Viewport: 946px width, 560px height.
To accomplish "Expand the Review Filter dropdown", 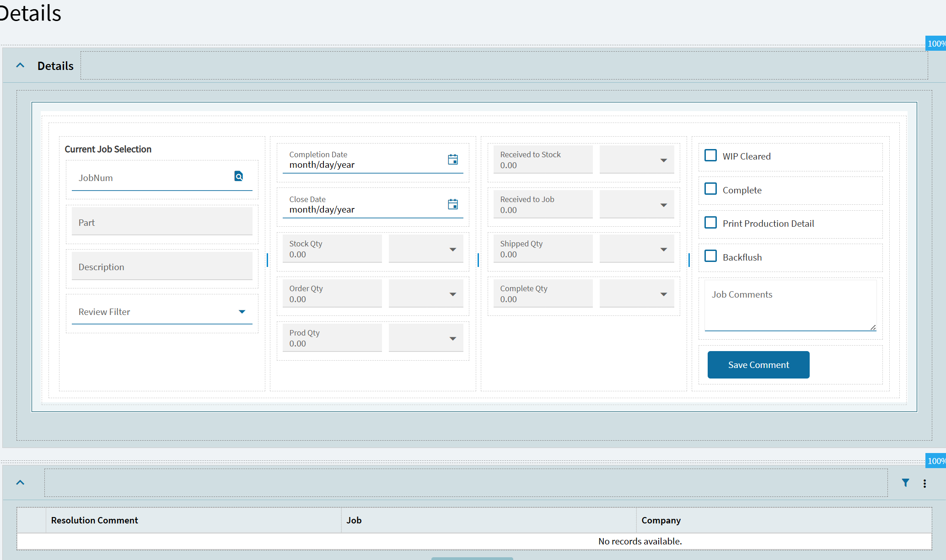I will pyautogui.click(x=242, y=312).
